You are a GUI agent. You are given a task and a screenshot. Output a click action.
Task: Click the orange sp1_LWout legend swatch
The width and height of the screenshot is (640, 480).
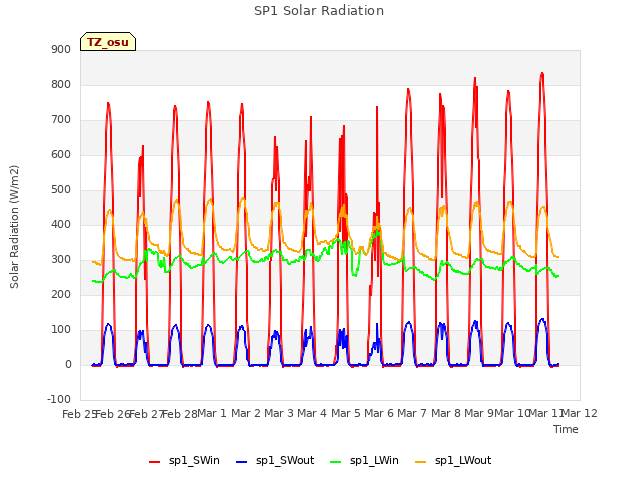click(x=421, y=462)
